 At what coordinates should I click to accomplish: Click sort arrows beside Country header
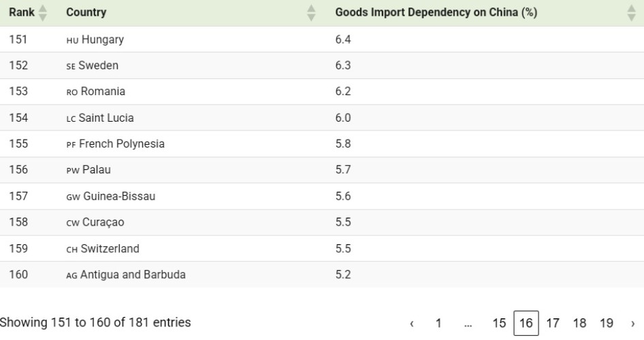(312, 13)
